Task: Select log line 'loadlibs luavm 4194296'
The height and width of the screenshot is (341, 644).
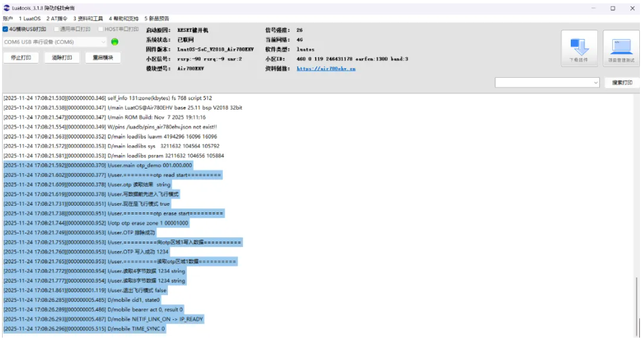Action: 110,136
